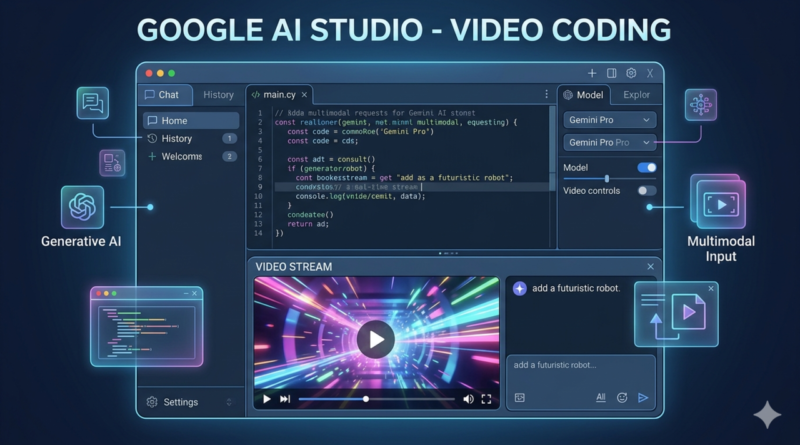Click the All link in the chat input
The width and height of the screenshot is (800, 445).
(x=601, y=397)
